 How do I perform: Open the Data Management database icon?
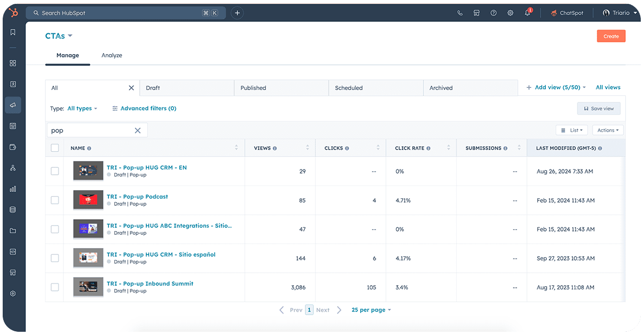tap(13, 210)
